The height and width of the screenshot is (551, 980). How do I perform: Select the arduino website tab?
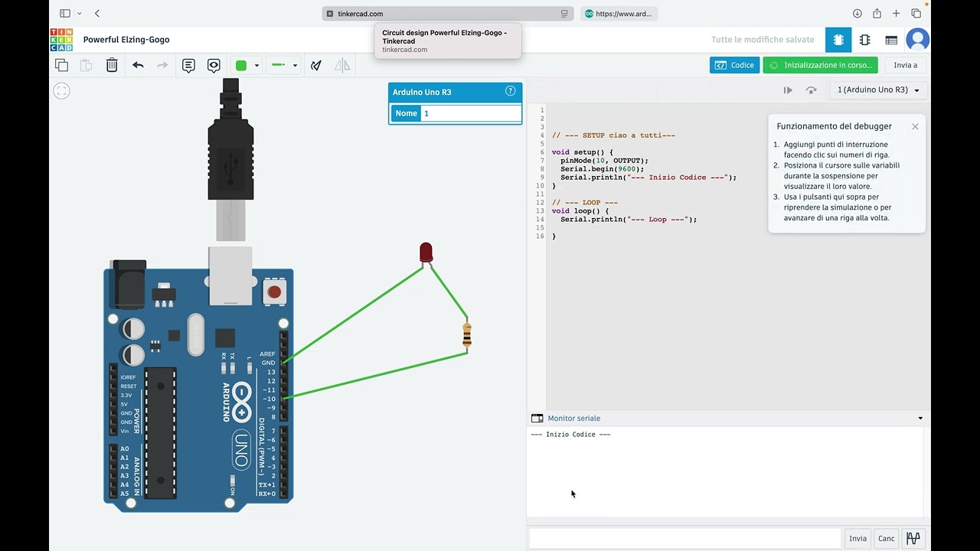tap(619, 14)
